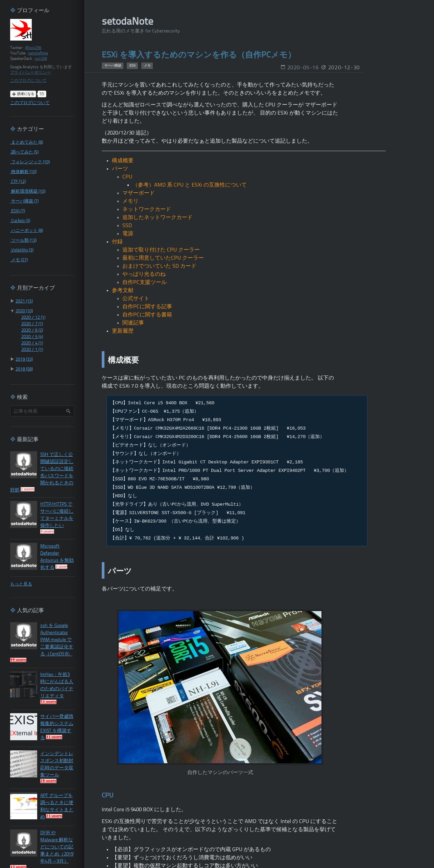Image resolution: width=434 pixels, height=868 pixels.
Task: Click the search magnifier icon
Action: pos(68,411)
